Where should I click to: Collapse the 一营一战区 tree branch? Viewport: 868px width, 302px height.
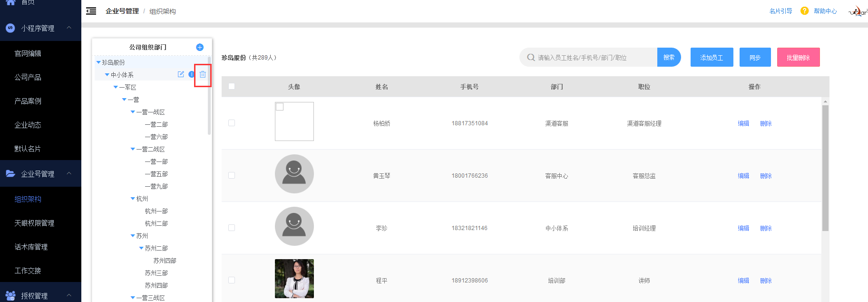click(133, 112)
